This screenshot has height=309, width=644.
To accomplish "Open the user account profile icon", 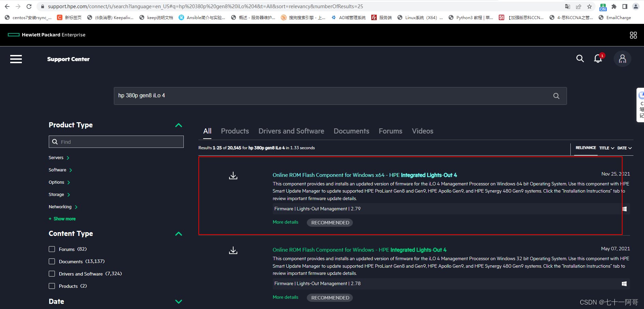I will pos(622,59).
